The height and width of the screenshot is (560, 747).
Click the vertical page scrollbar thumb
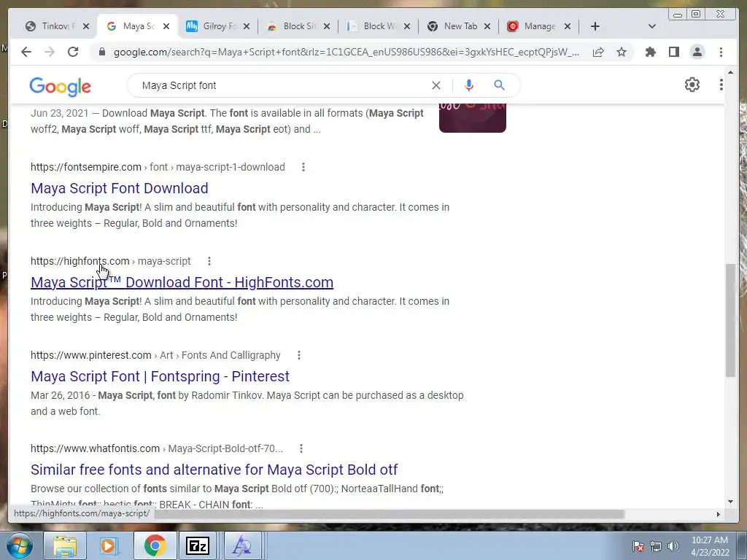point(730,320)
